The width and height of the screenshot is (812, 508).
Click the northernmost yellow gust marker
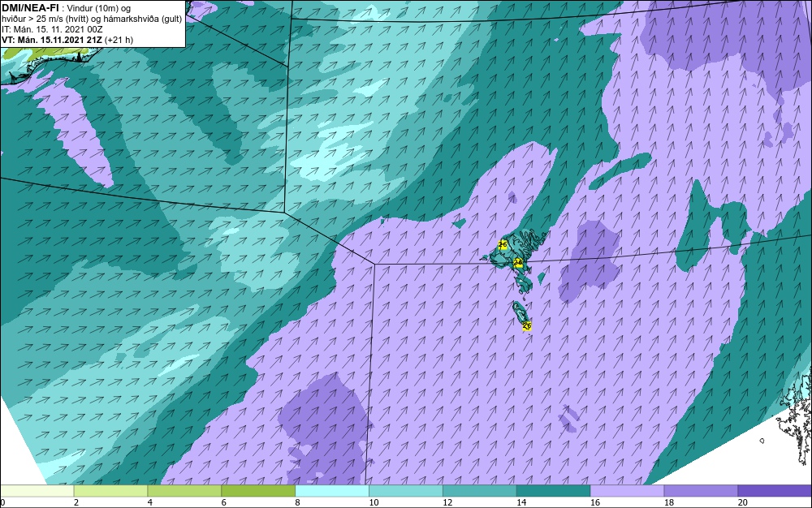pos(503,244)
